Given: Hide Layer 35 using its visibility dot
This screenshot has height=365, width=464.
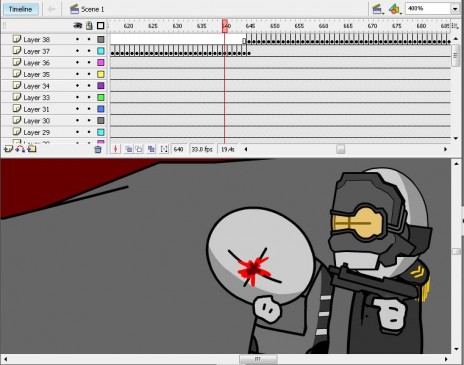Looking at the screenshot, I should tap(77, 74).
